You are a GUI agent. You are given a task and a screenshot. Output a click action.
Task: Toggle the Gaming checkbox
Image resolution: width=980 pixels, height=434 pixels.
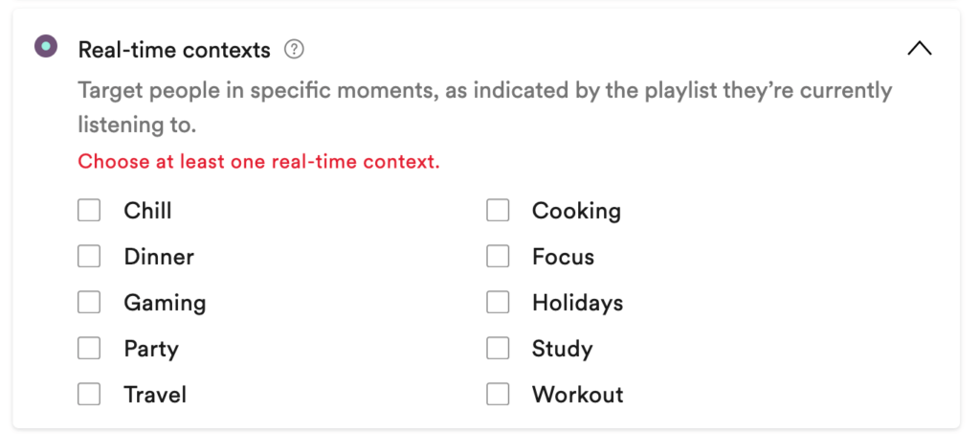click(89, 303)
